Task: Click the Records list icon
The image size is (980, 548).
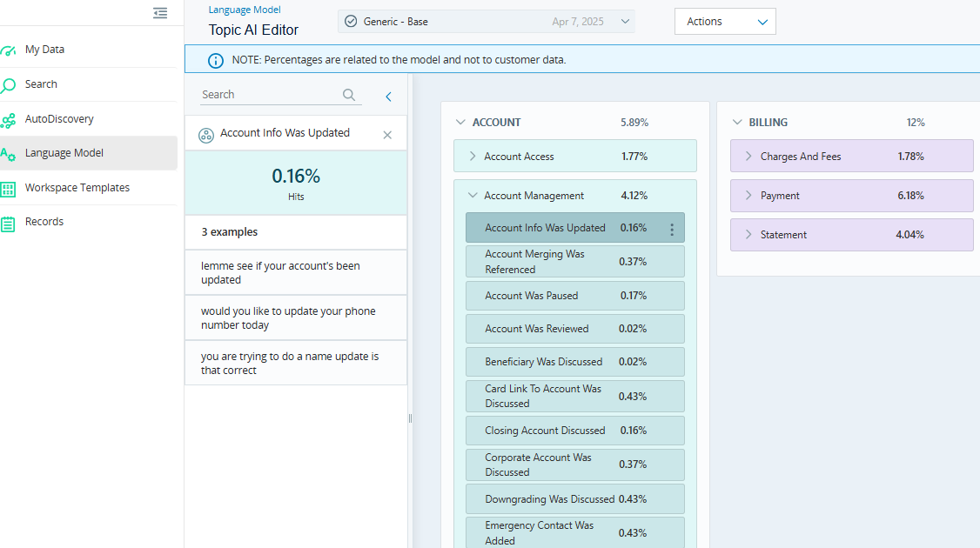Action: click(9, 223)
